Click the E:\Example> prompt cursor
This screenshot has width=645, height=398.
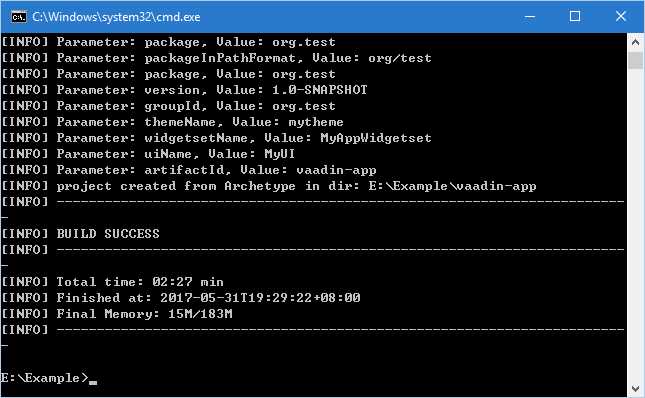click(x=93, y=382)
